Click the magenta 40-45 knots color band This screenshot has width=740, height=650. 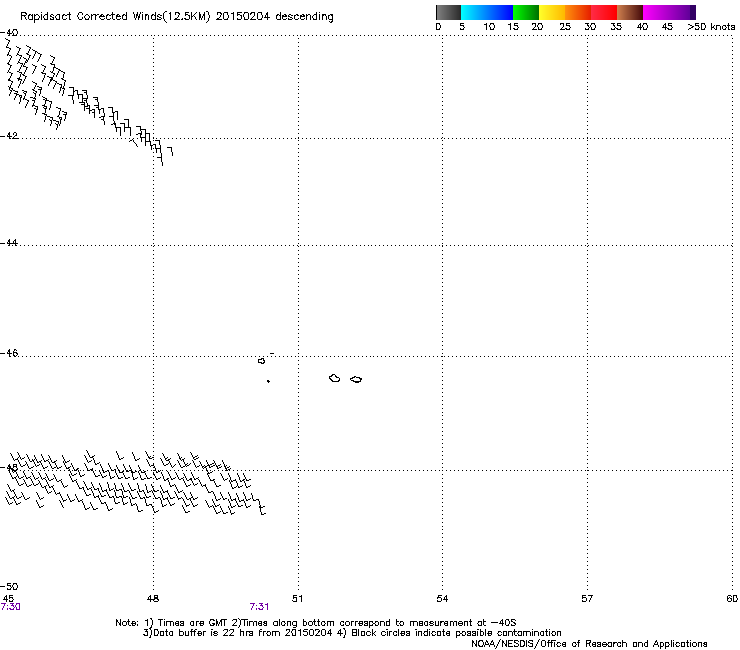(656, 12)
